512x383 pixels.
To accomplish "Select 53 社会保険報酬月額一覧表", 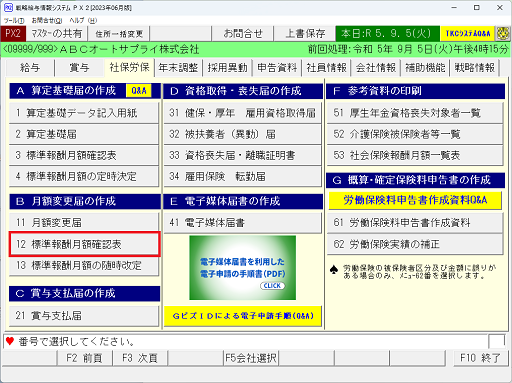I will click(414, 155).
